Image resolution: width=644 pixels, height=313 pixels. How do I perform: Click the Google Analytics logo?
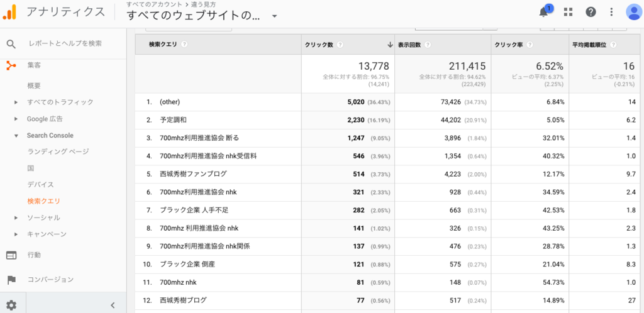[9, 12]
